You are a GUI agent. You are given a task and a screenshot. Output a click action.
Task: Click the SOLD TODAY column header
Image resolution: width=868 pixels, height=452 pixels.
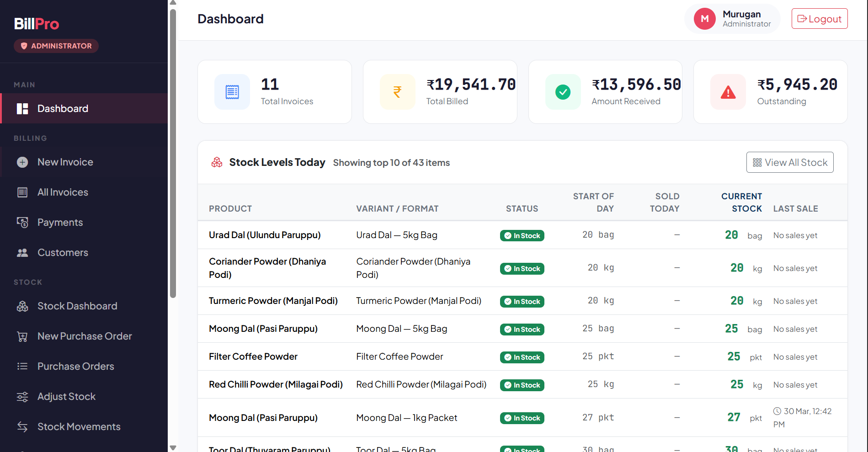pyautogui.click(x=665, y=202)
